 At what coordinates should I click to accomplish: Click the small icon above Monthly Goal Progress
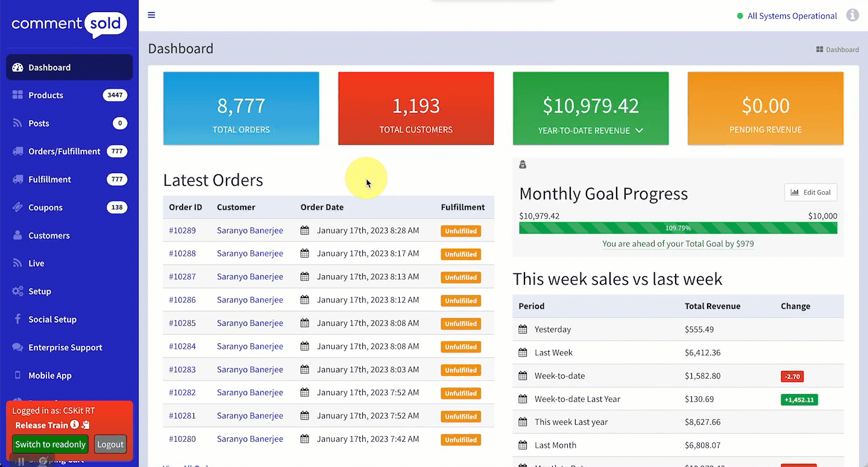coord(523,165)
